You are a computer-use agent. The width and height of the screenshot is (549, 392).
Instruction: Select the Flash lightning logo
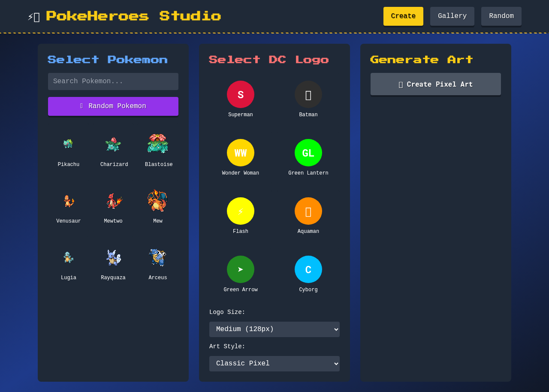coord(240,211)
